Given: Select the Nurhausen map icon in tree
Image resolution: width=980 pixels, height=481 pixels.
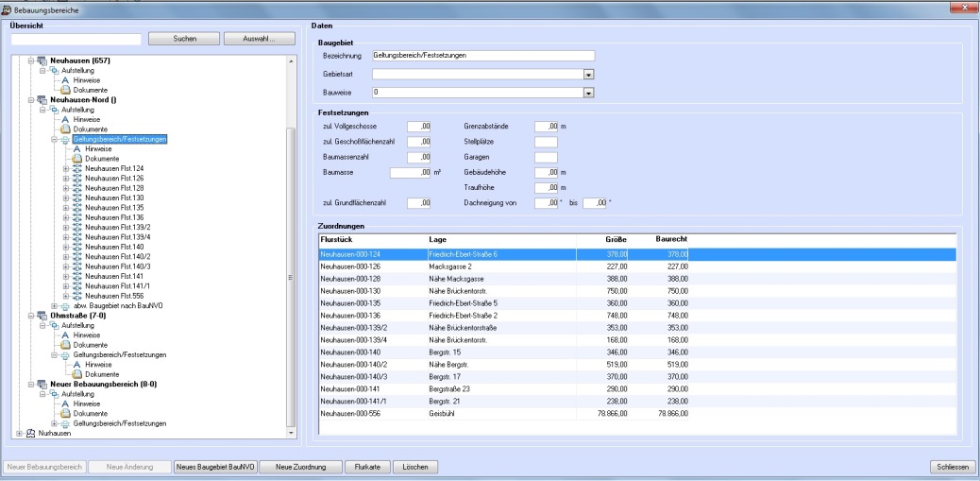Looking at the screenshot, I should point(31,434).
